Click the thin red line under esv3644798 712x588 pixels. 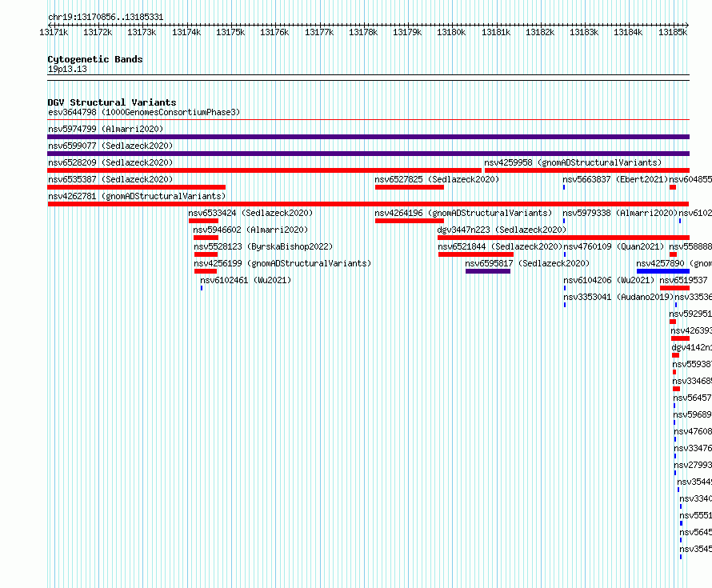click(368, 120)
